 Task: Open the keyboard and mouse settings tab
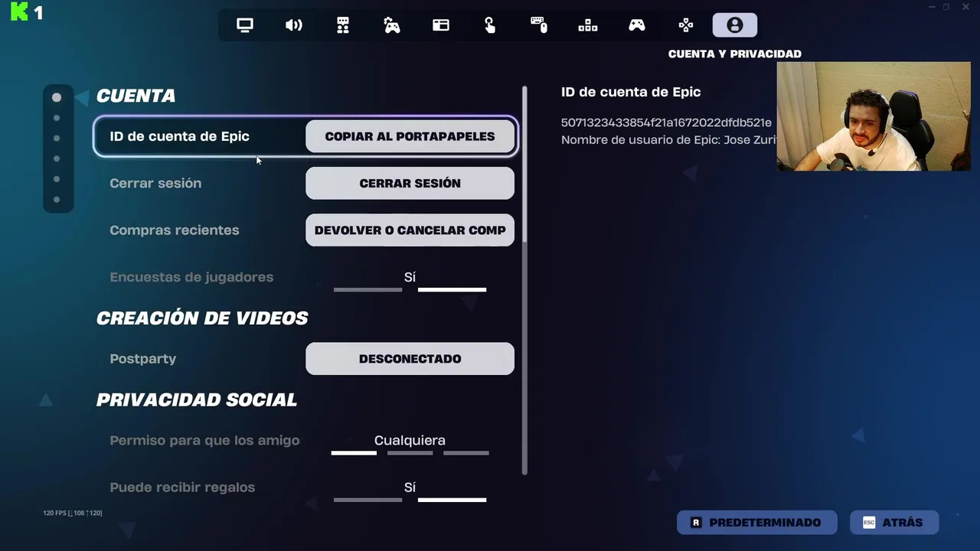(539, 25)
